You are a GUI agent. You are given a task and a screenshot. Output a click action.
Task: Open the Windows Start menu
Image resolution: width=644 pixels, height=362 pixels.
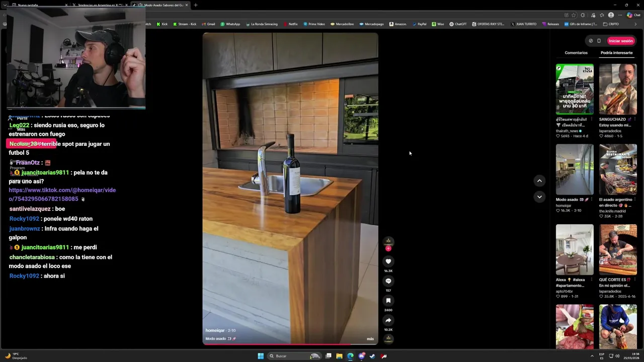coord(261,356)
